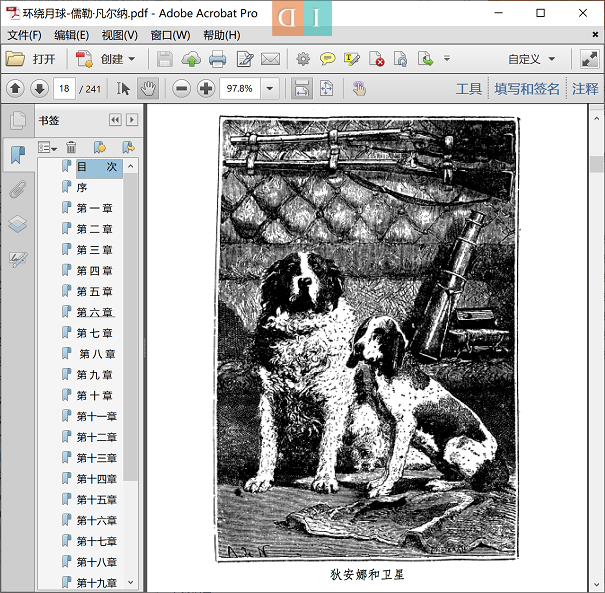Click the find current bookmark icon
This screenshot has height=593, width=605.
tap(128, 147)
